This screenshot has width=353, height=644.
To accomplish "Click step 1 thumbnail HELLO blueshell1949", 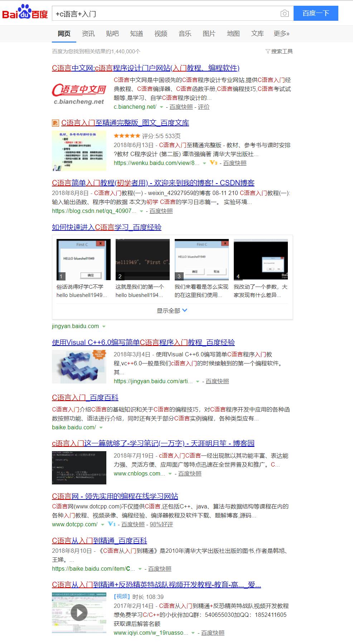I will pos(83,259).
